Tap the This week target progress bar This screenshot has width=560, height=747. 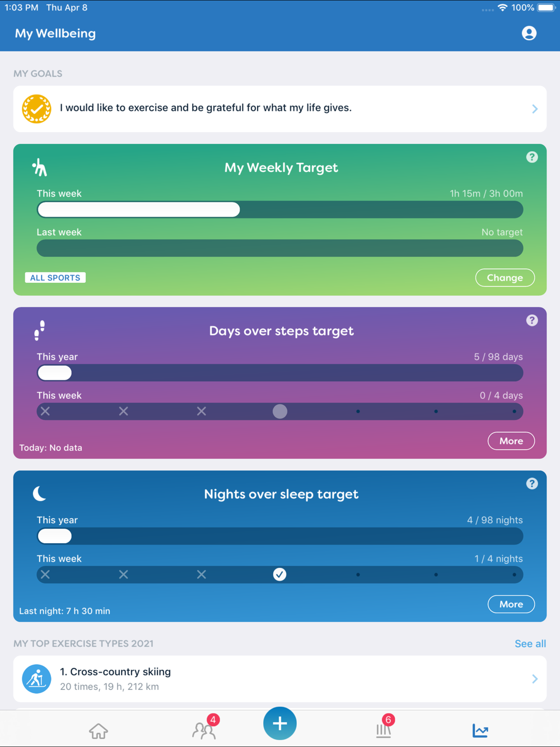(x=279, y=210)
